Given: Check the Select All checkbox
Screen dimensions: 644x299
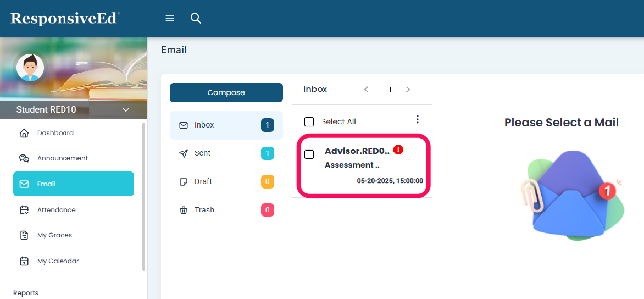Looking at the screenshot, I should click(x=309, y=121).
